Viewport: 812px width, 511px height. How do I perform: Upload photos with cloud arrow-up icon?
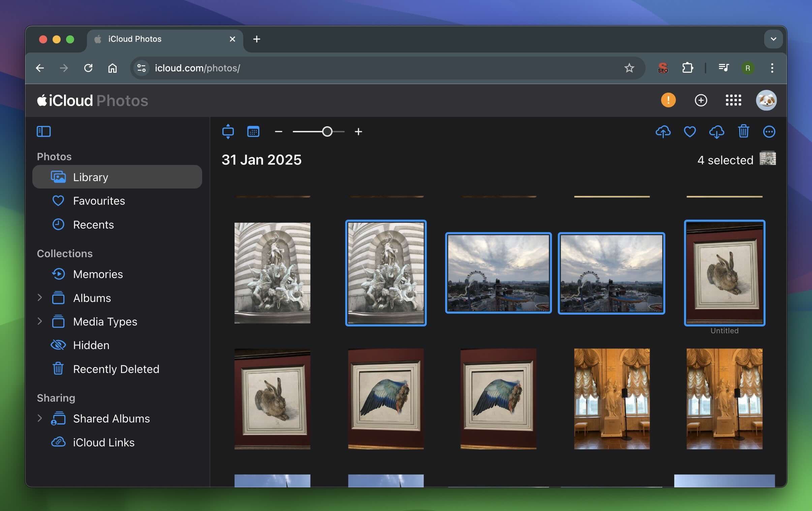[x=663, y=132]
